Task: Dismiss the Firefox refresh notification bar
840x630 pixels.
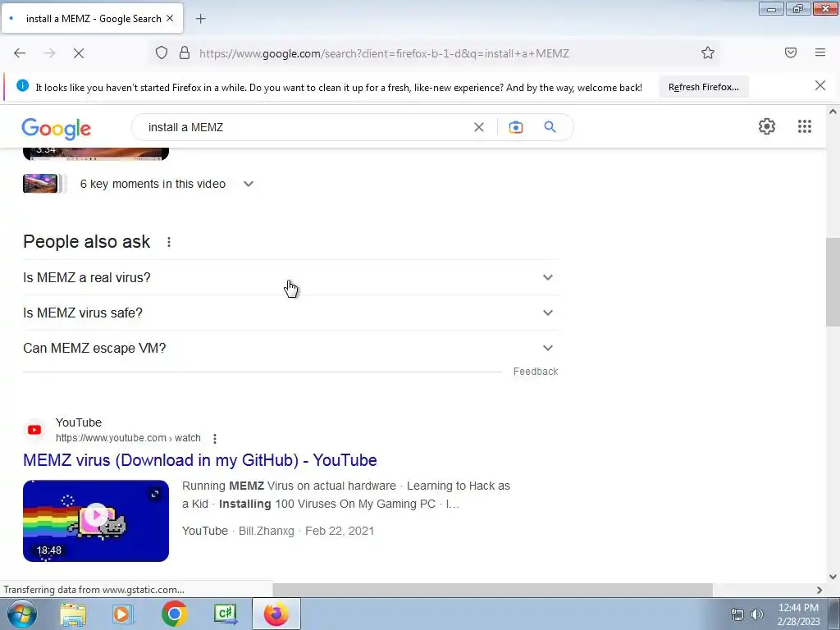Action: (x=819, y=85)
